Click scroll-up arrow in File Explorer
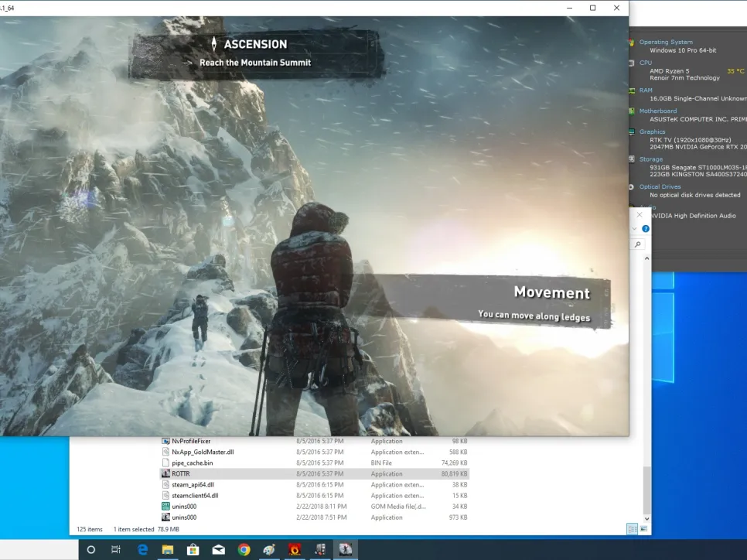This screenshot has width=747, height=560. click(646, 258)
